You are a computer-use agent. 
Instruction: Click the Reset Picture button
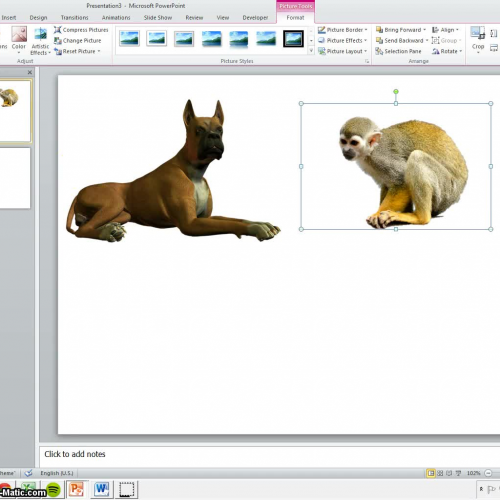[x=75, y=51]
